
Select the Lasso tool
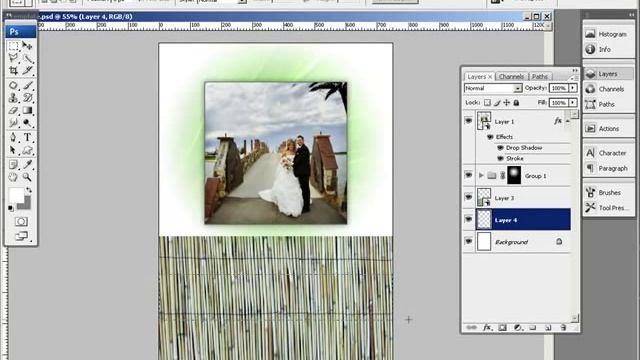pyautogui.click(x=13, y=58)
